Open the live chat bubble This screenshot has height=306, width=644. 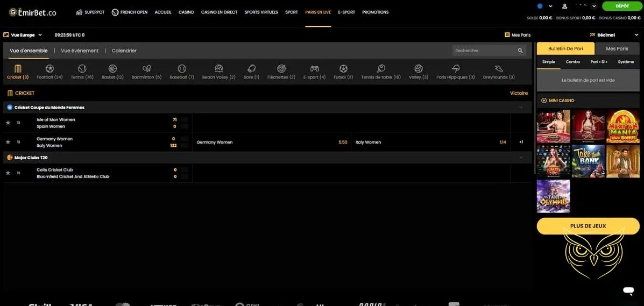(628, 290)
